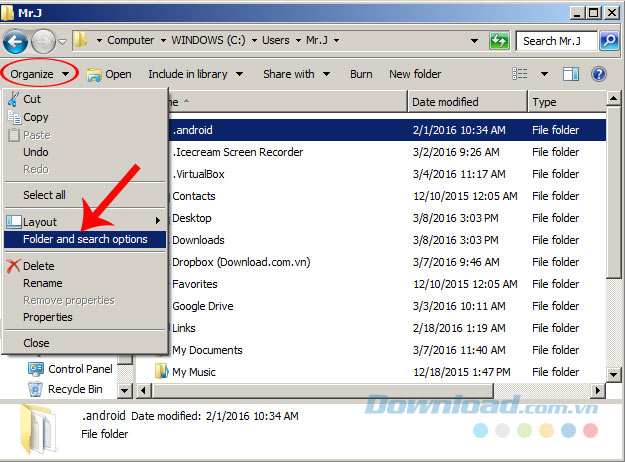Screen dimensions: 625x462
Task: Go back with the blue Back arrow
Action: pyautogui.click(x=15, y=41)
